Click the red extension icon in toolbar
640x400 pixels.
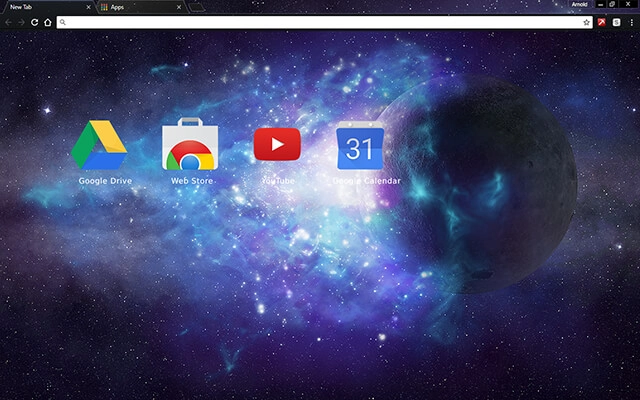click(602, 22)
